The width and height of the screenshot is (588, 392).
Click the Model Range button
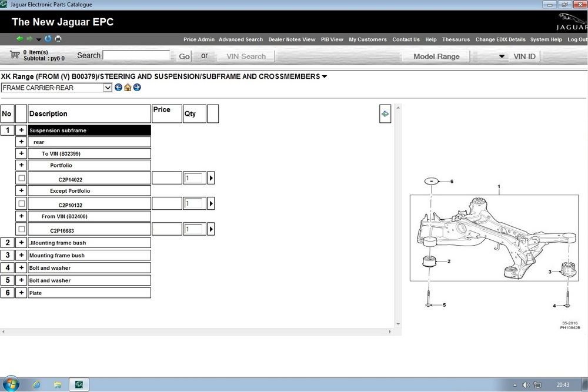[x=436, y=56]
